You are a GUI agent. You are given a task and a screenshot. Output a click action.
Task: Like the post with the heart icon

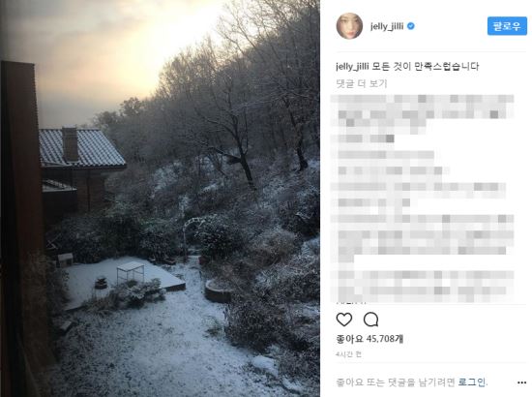pos(344,320)
